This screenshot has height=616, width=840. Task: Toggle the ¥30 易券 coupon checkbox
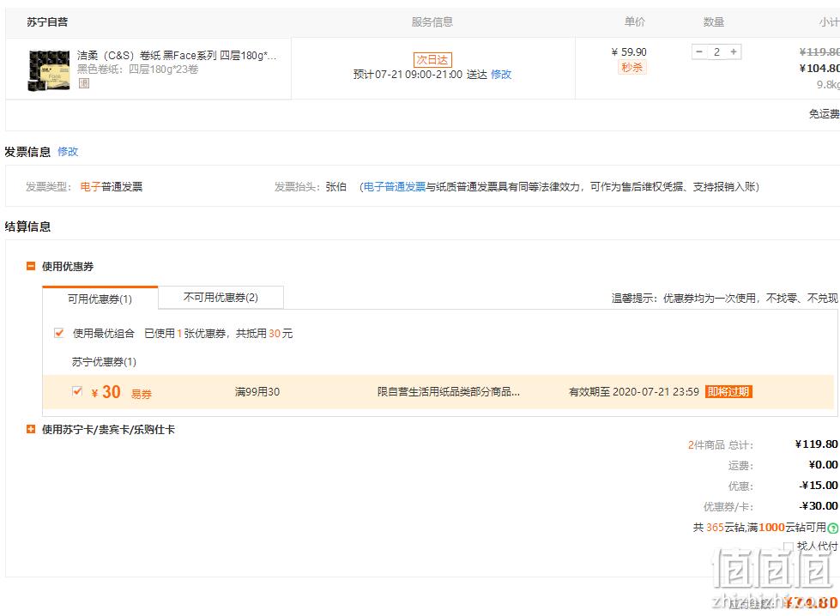(x=77, y=391)
